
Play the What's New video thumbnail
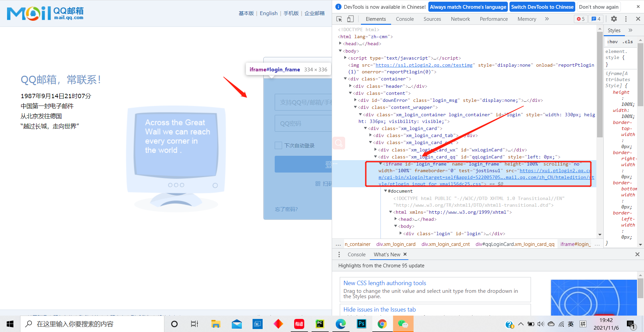click(594, 297)
